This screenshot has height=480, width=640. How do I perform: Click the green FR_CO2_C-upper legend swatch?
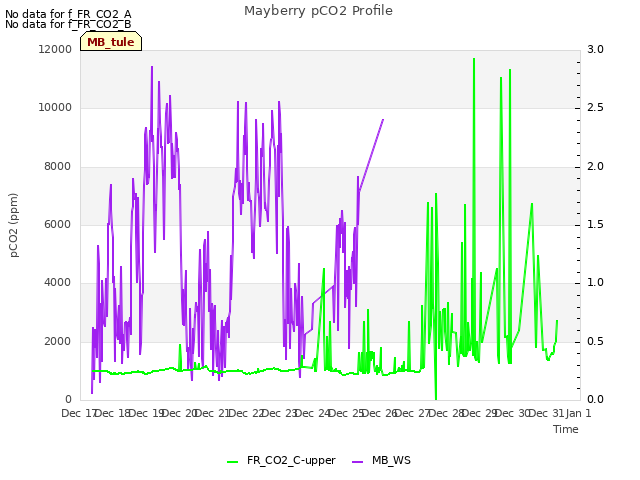[232, 462]
